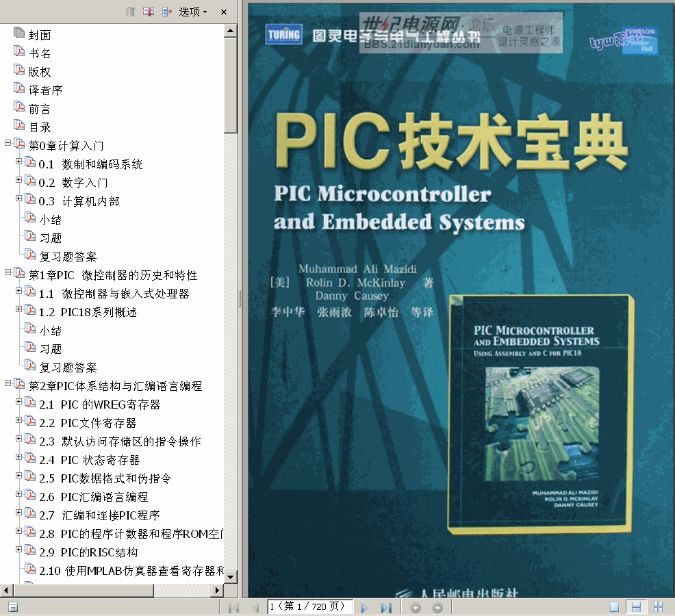This screenshot has height=616, width=675.
Task: Switch to single page layout
Action: (614, 607)
